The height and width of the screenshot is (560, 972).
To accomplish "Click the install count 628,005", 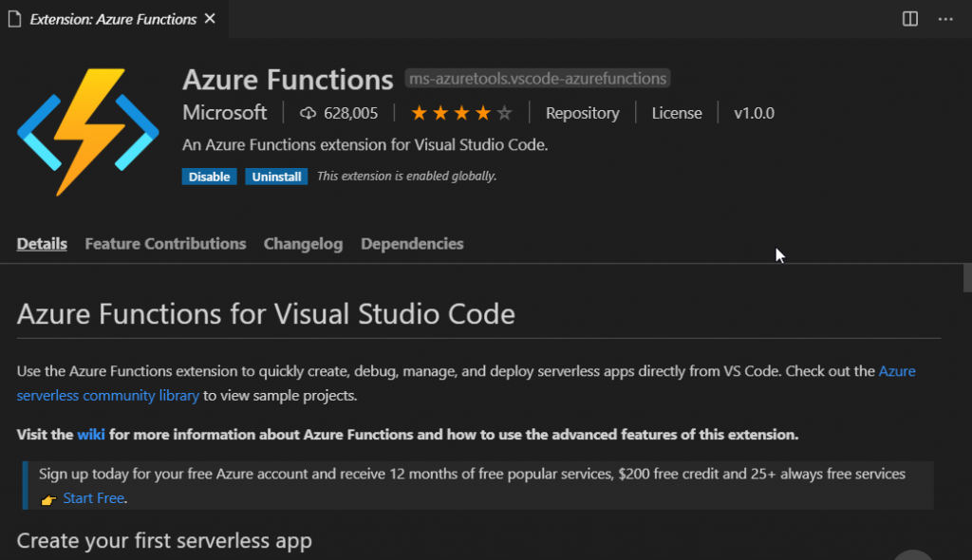I will point(350,113).
